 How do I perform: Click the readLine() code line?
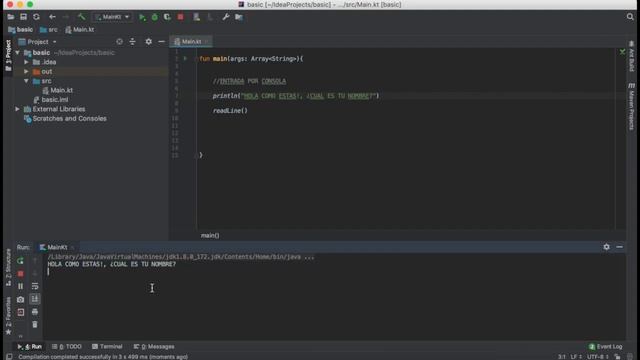[x=230, y=111]
